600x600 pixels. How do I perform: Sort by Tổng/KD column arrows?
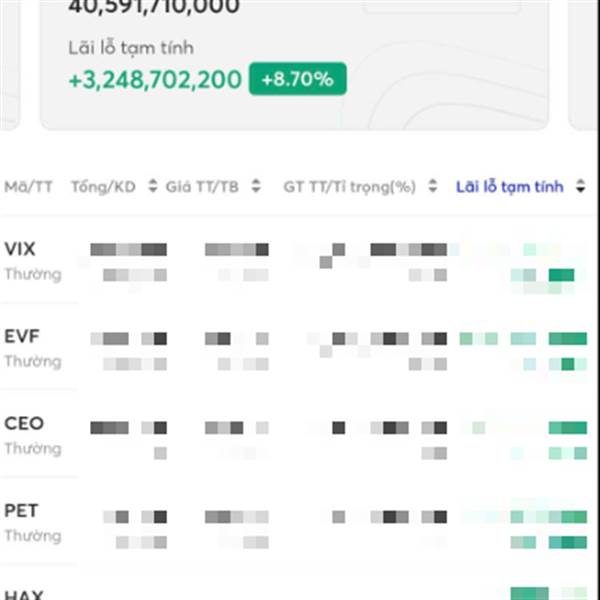(153, 186)
